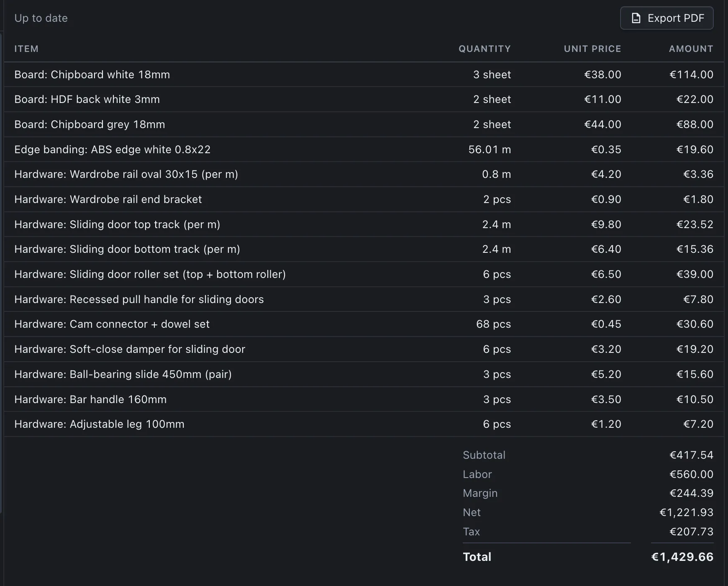Select "Board: Chipboard white 18mm" row label

[x=92, y=75]
